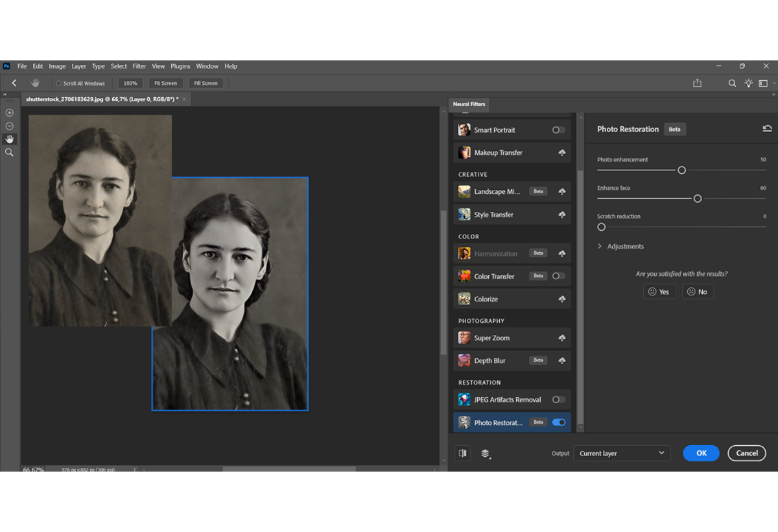Click the Enhance face slider handle
The width and height of the screenshot is (778, 532).
698,198
